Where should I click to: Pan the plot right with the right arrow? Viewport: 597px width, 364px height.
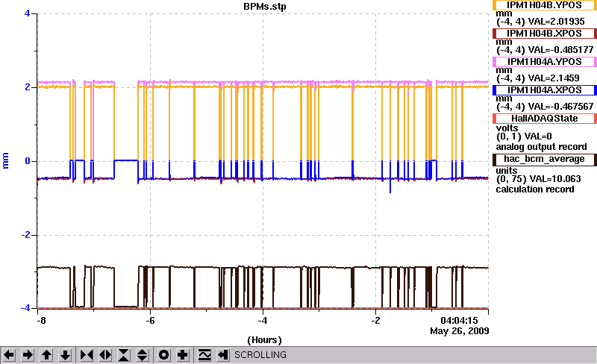(x=28, y=355)
